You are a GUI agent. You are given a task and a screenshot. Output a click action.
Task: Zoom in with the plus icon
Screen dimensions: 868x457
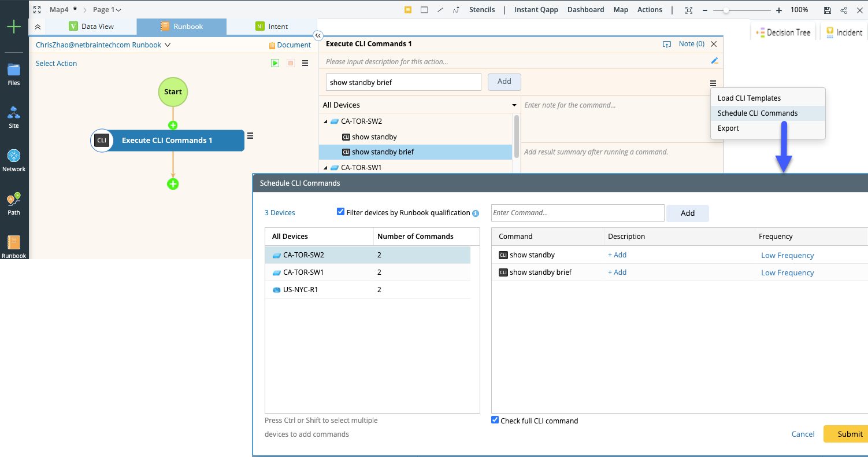coord(779,10)
